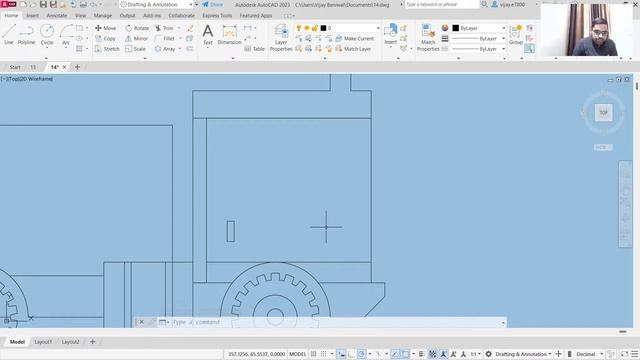
Task: Open the Insert block tool
Action: [391, 34]
